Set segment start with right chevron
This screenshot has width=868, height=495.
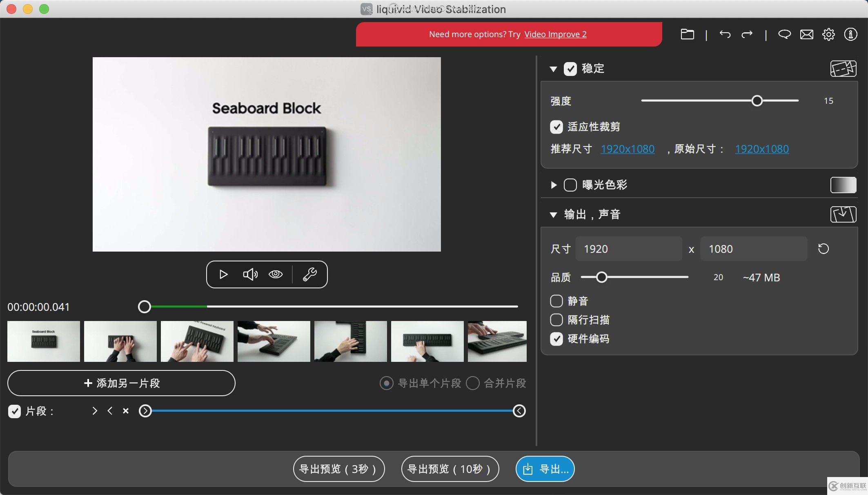pyautogui.click(x=95, y=411)
